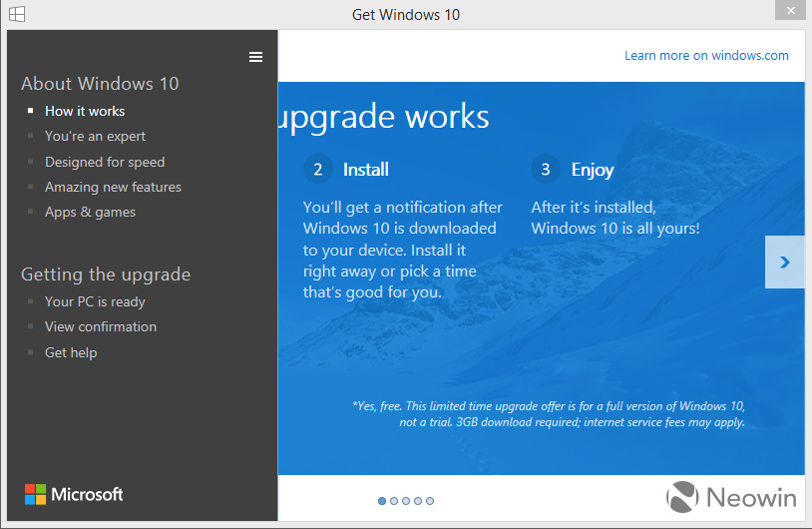The height and width of the screenshot is (529, 812).
Task: Click the Windows logo in the title bar
Action: pos(17,14)
